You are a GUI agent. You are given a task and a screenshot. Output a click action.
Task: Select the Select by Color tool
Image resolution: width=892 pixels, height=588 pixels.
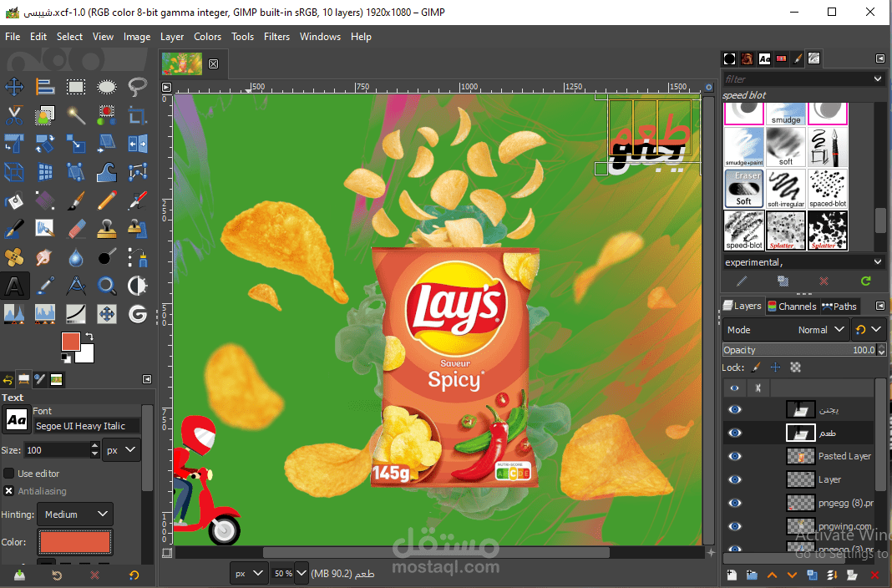(106, 115)
